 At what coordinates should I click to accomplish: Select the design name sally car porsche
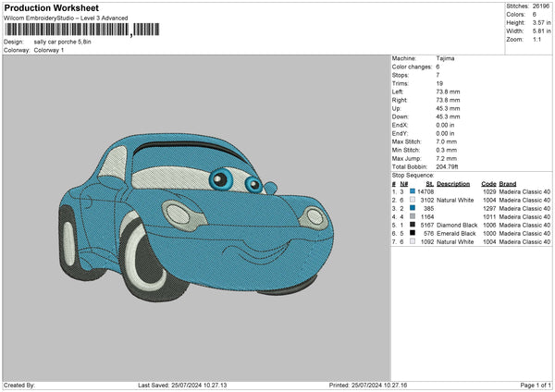(64, 43)
